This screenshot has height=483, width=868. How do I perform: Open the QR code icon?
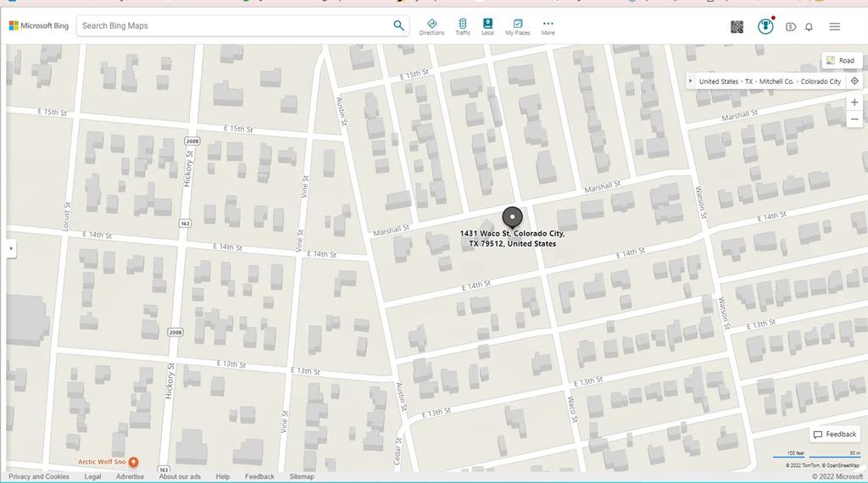coord(737,26)
